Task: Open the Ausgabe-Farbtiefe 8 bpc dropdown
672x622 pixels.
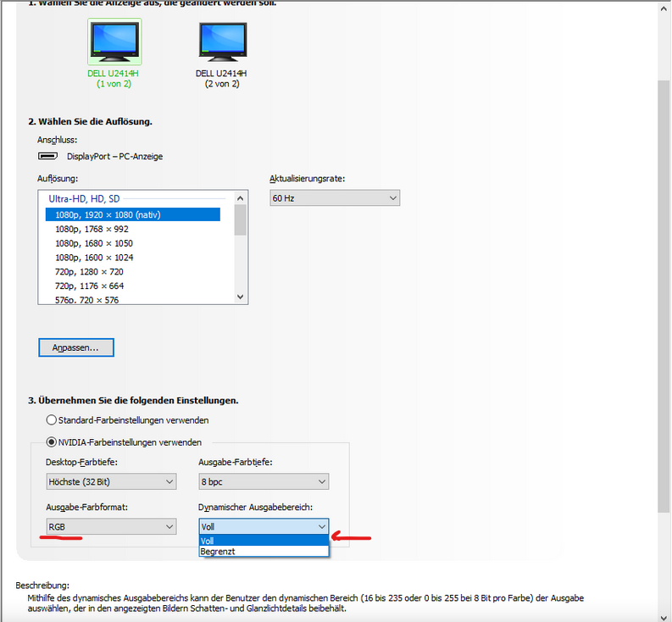Action: click(x=264, y=482)
